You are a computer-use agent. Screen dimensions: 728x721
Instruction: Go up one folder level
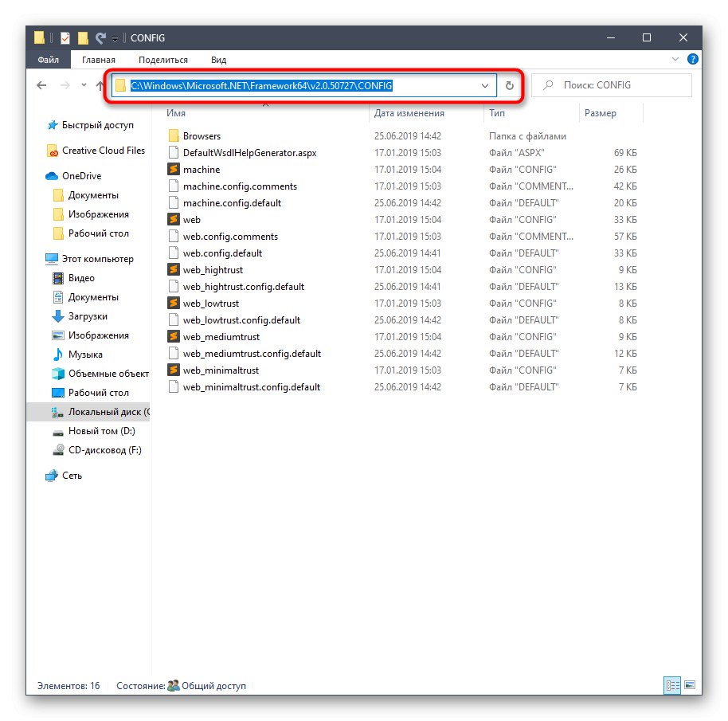pos(100,85)
